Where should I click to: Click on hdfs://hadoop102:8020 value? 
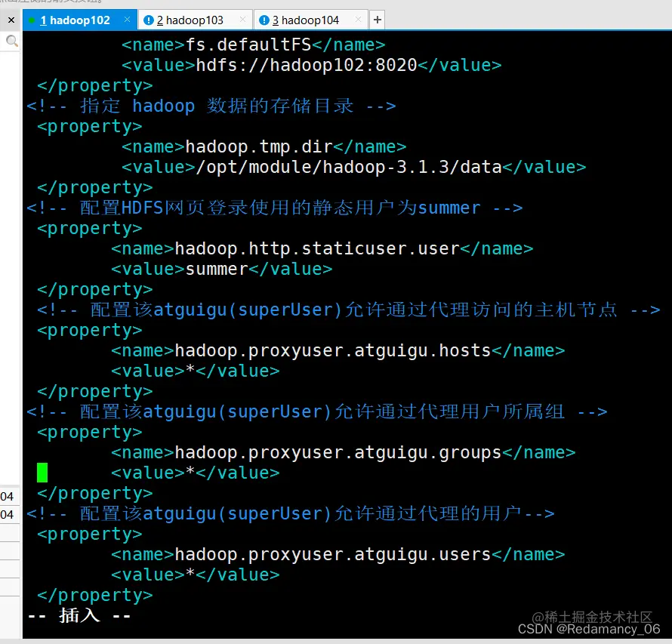307,65
